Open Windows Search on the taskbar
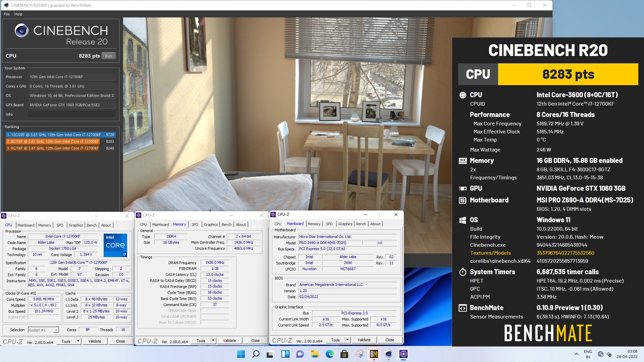Viewport: 644px width, 362px height. [256, 354]
